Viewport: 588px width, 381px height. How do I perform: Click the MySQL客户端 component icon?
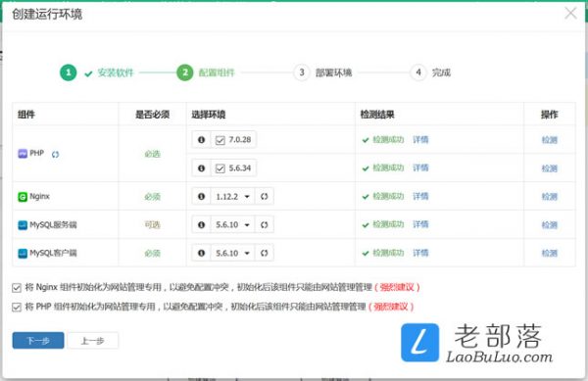click(x=23, y=254)
